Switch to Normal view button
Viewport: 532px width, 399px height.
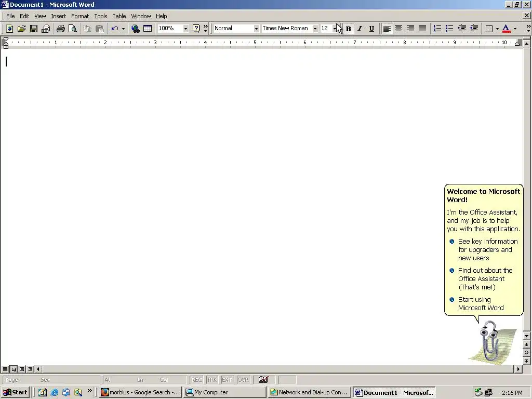click(5, 369)
